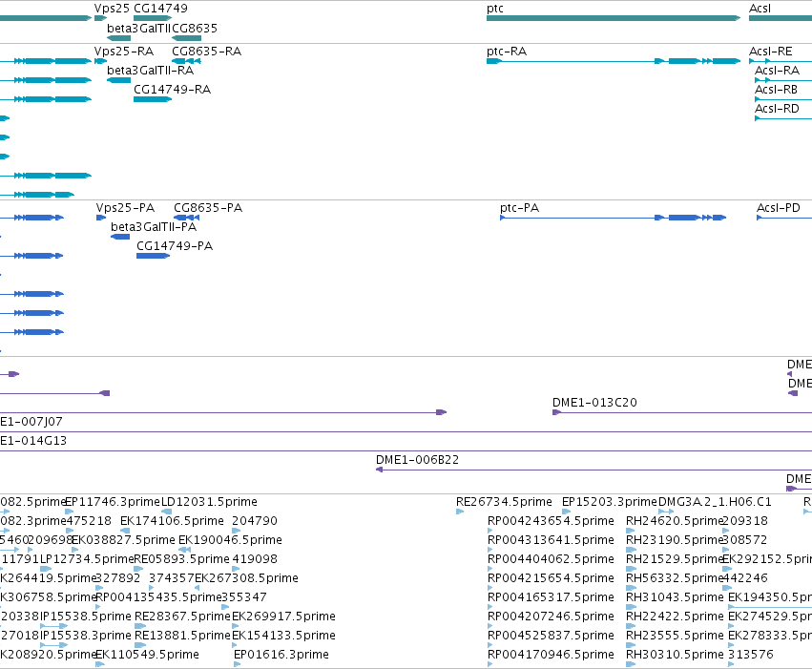Select EST EP01616.3prime

[x=281, y=655]
